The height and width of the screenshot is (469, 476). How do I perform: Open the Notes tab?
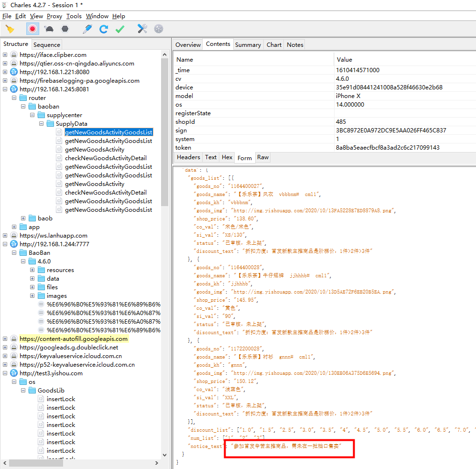coord(295,44)
